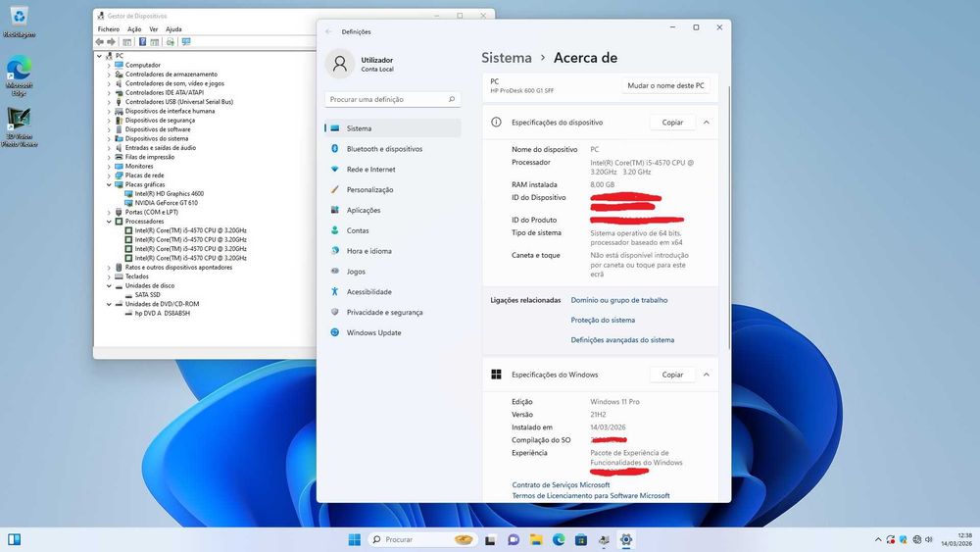Open Termos de Licenciamento para Software Microsoft link

pyautogui.click(x=591, y=496)
